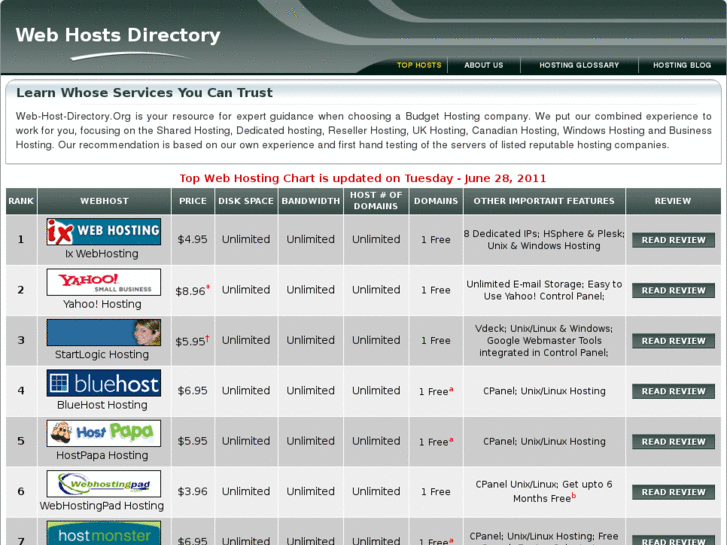Read review for WebHostingPad Hosting

click(673, 492)
